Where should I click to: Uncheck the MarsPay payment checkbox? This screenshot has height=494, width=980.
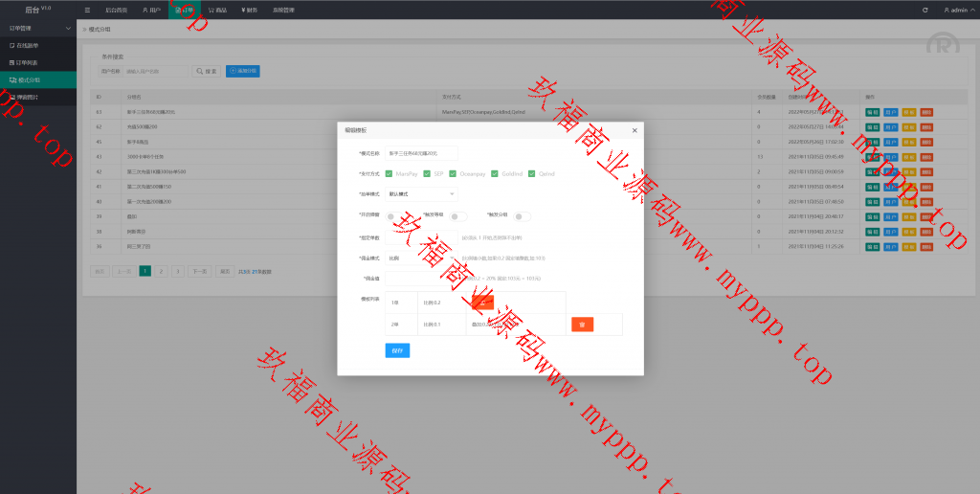389,173
